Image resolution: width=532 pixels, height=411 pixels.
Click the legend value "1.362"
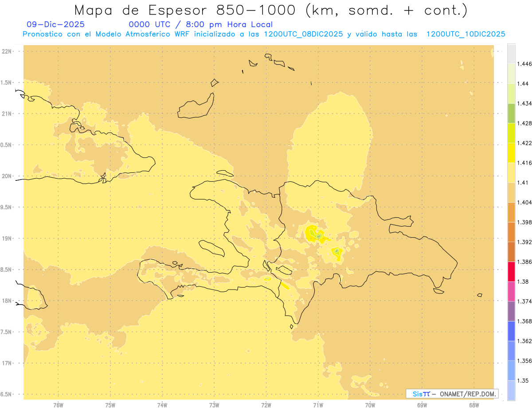click(524, 341)
